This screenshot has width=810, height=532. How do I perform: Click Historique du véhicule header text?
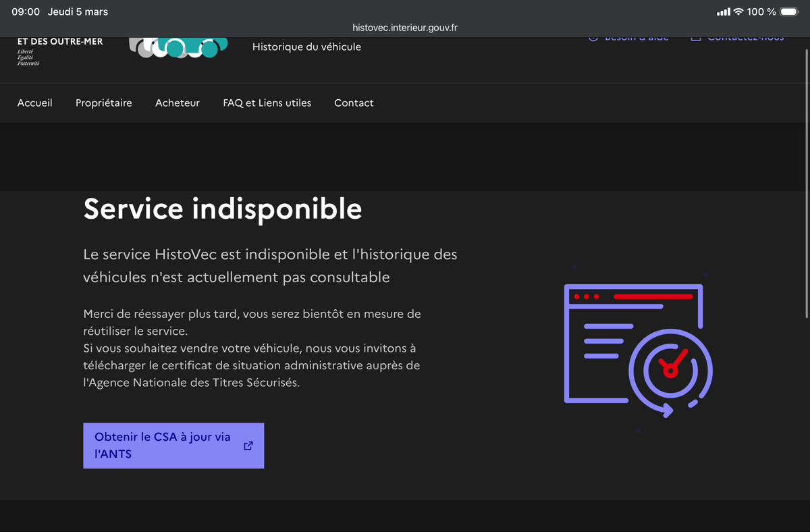306,47
